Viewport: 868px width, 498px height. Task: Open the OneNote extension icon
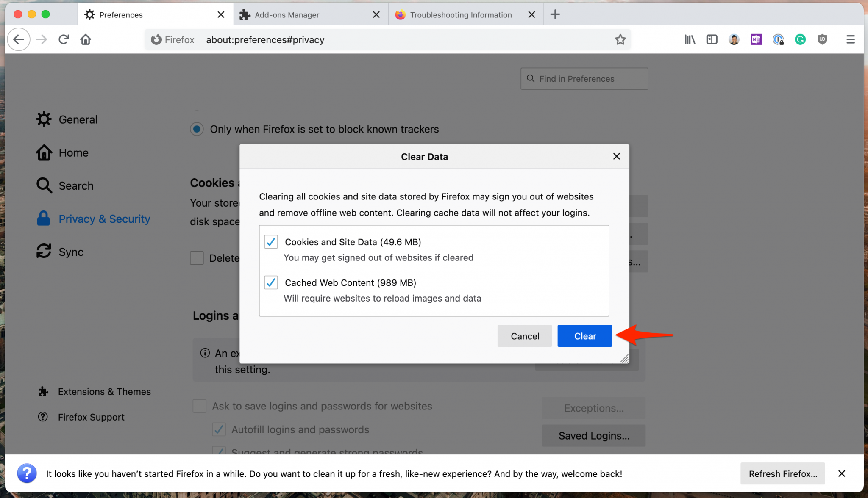(x=756, y=39)
